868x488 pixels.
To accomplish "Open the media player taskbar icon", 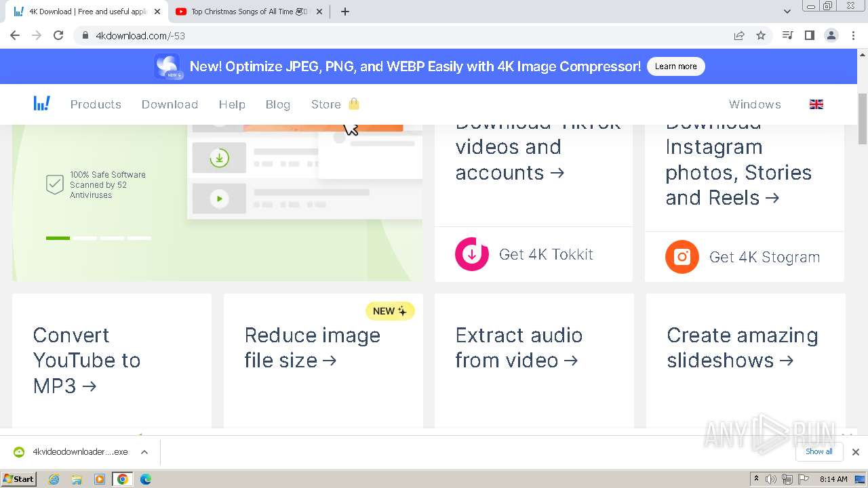I will [100, 479].
